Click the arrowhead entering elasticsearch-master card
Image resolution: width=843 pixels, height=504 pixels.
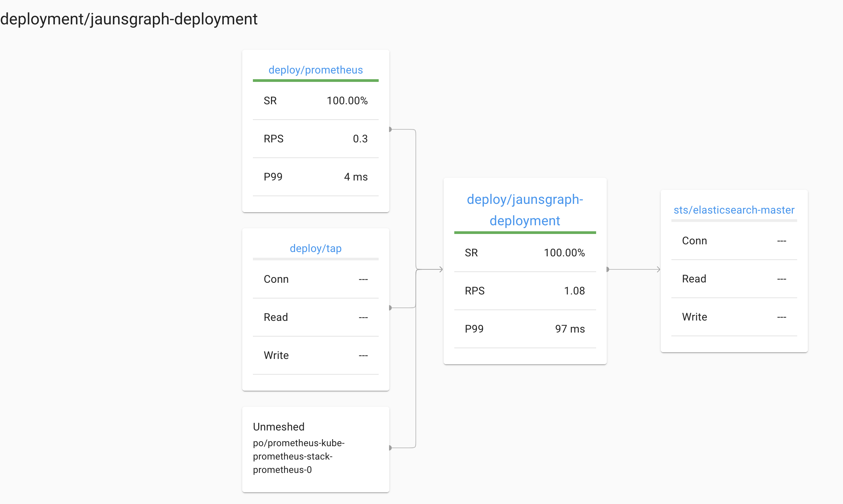pos(658,269)
